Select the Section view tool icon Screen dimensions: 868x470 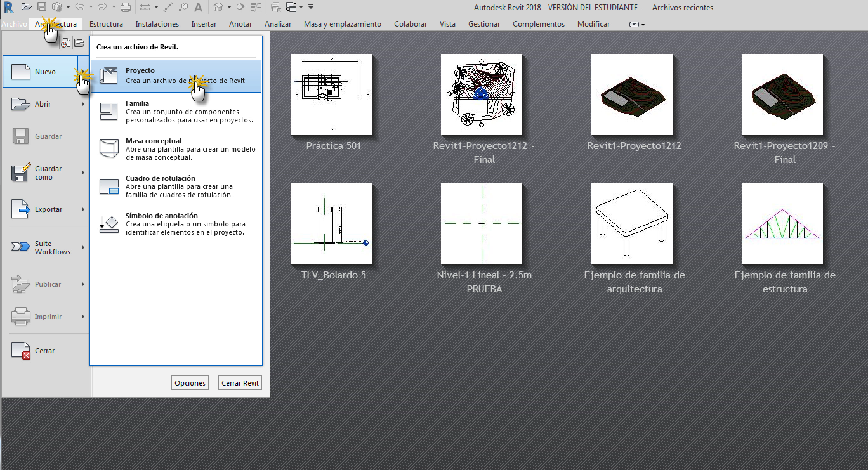click(240, 7)
